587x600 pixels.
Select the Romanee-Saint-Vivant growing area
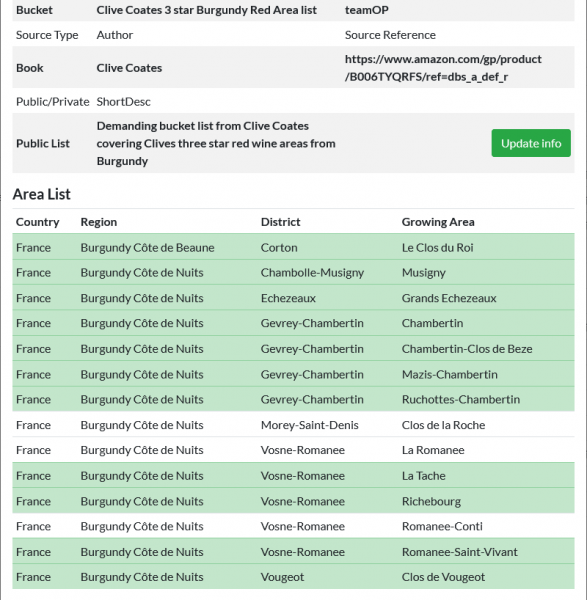click(x=460, y=552)
